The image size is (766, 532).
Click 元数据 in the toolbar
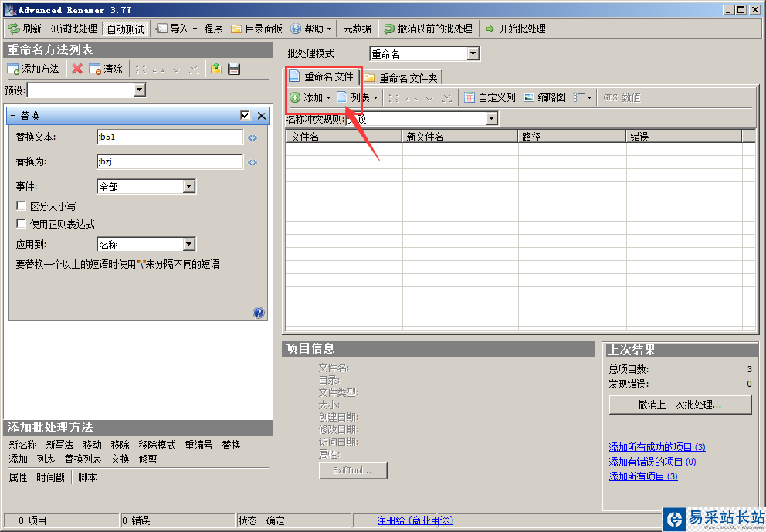pos(357,29)
